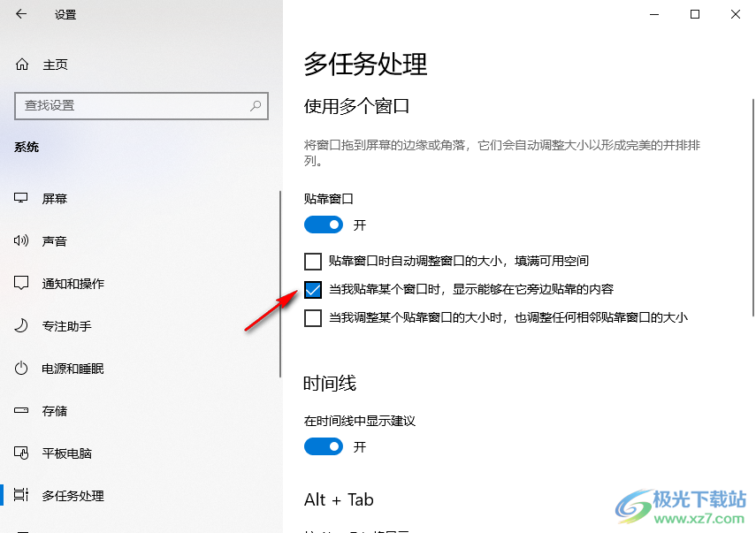756x533 pixels.
Task: Click the search magnifier icon
Action: click(x=256, y=105)
